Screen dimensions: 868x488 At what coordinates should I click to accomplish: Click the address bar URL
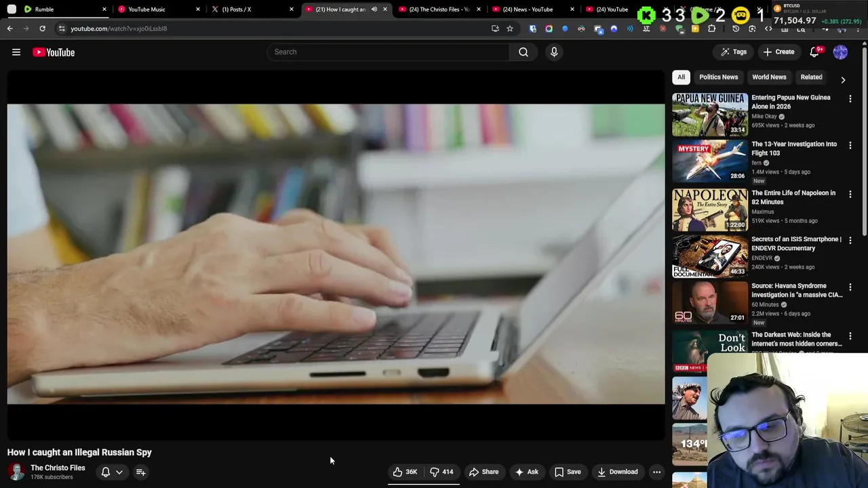point(119,28)
